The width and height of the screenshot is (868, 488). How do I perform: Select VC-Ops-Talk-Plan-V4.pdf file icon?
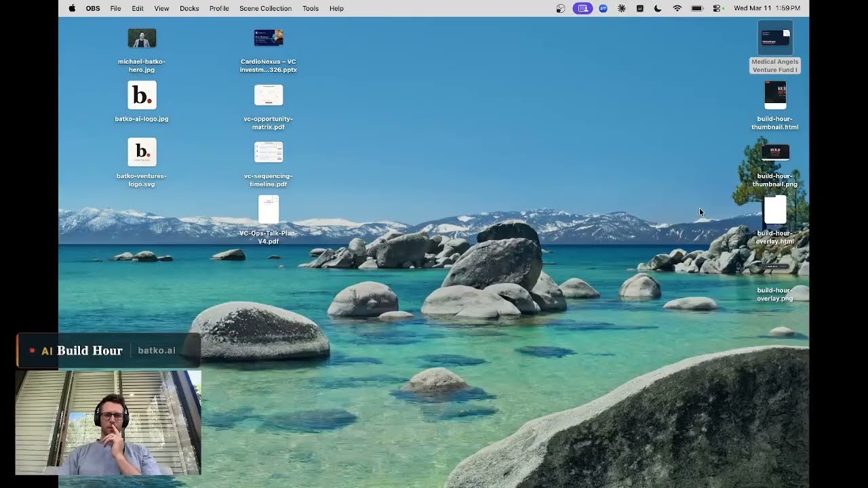click(x=269, y=209)
